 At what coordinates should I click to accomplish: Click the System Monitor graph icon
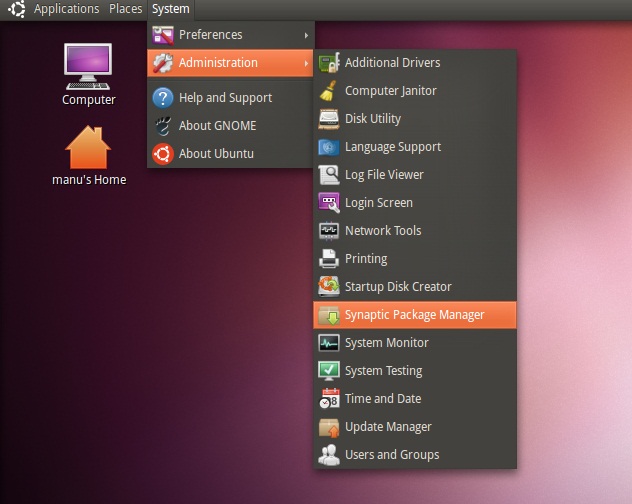click(x=329, y=343)
